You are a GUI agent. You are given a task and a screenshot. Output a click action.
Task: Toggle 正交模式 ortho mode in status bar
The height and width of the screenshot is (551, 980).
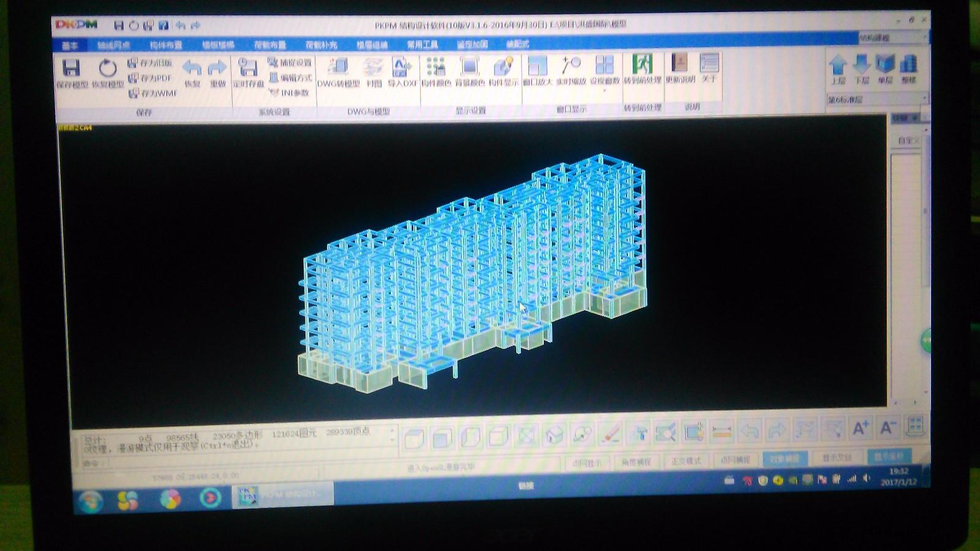pyautogui.click(x=685, y=461)
